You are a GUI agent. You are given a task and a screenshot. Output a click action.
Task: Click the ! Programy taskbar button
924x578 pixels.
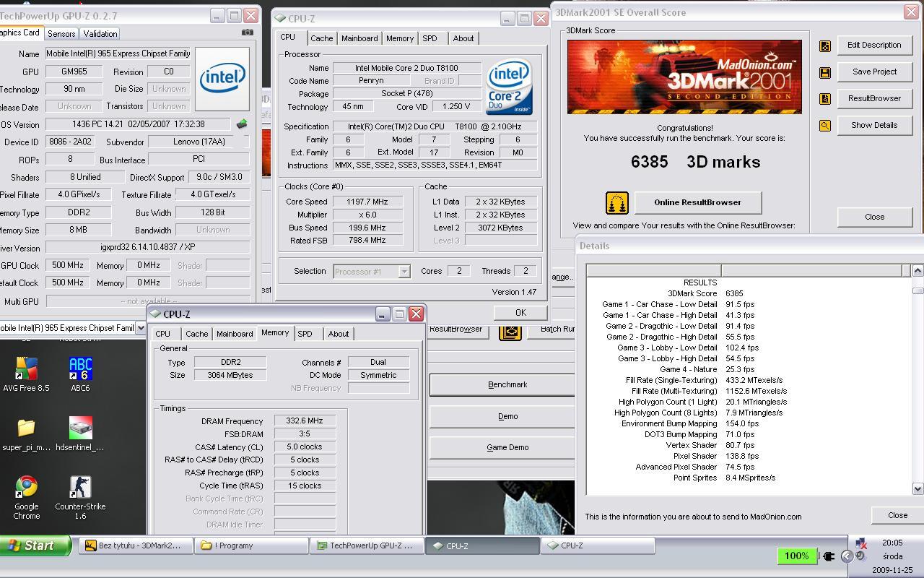250,546
